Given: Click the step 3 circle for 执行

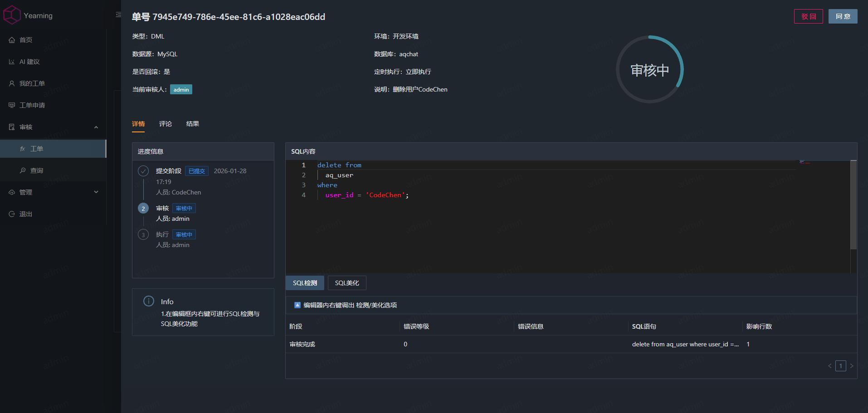Looking at the screenshot, I should 143,234.
